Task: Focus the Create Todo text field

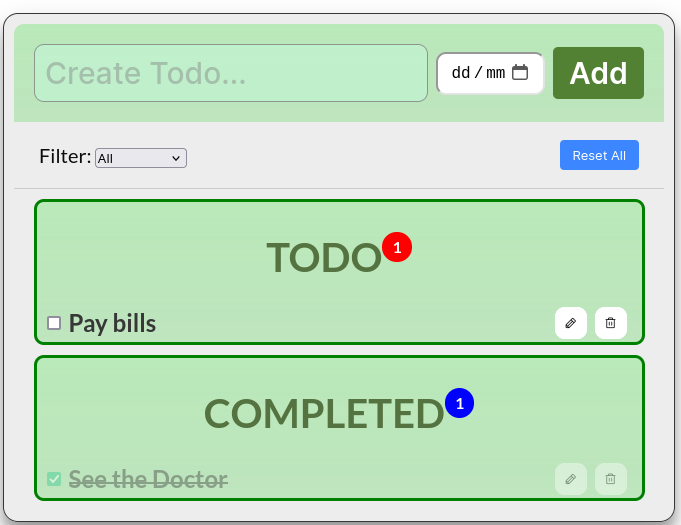Action: (x=231, y=73)
